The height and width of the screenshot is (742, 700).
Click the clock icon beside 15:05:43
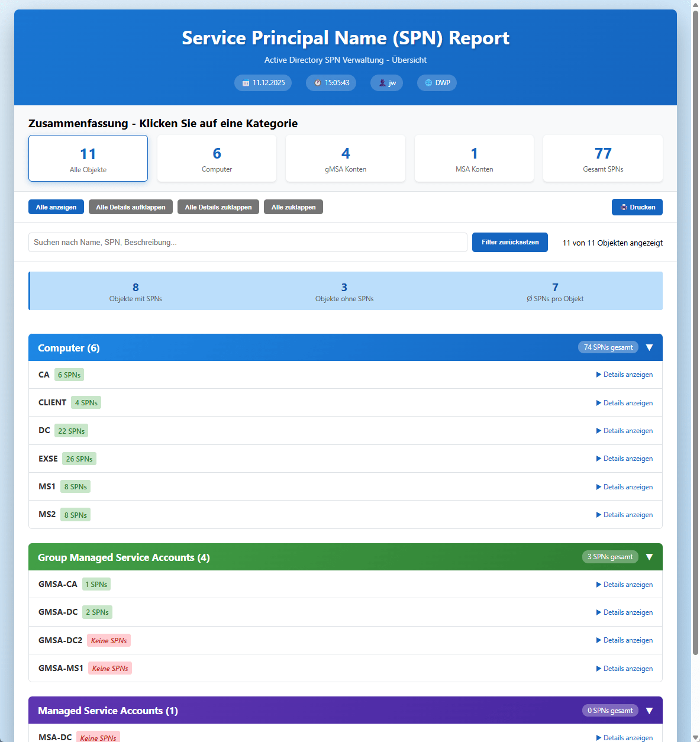pos(318,83)
